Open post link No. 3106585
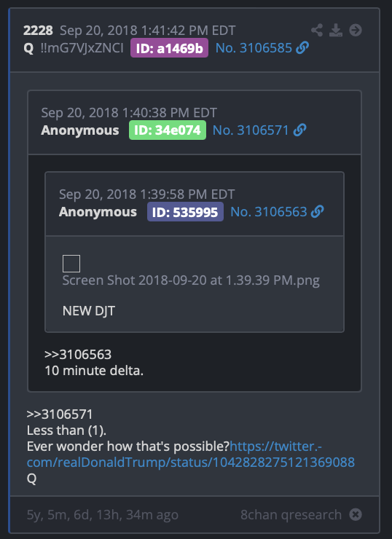392x539 pixels. pyautogui.click(x=254, y=48)
